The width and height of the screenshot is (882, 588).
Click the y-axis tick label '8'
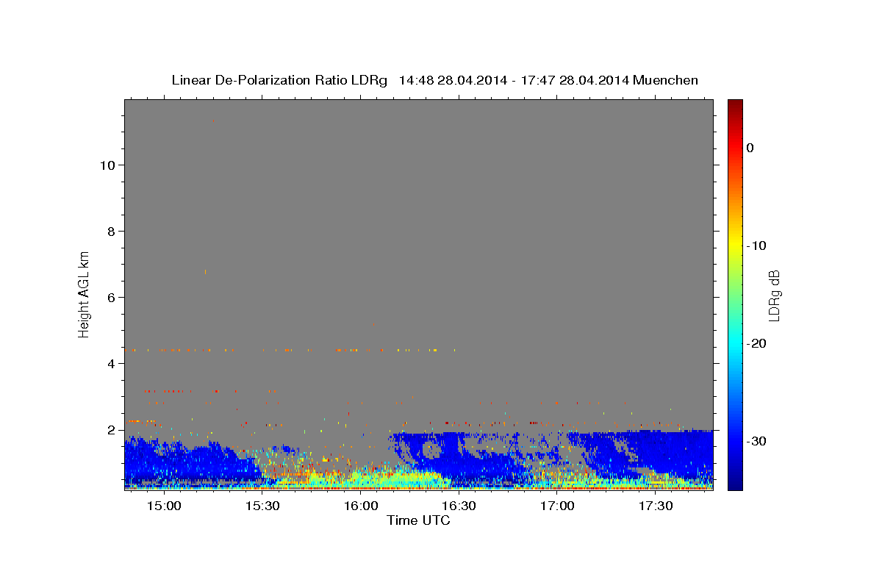pyautogui.click(x=111, y=231)
